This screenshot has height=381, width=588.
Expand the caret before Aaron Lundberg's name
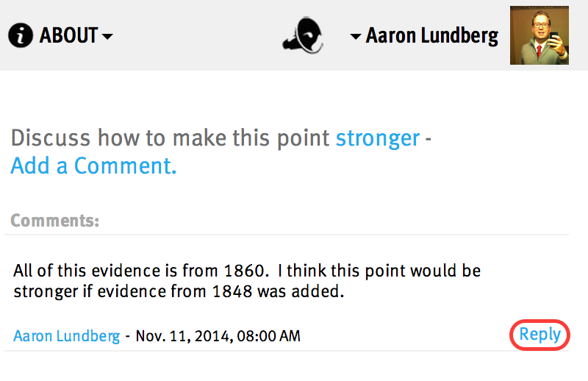(356, 37)
